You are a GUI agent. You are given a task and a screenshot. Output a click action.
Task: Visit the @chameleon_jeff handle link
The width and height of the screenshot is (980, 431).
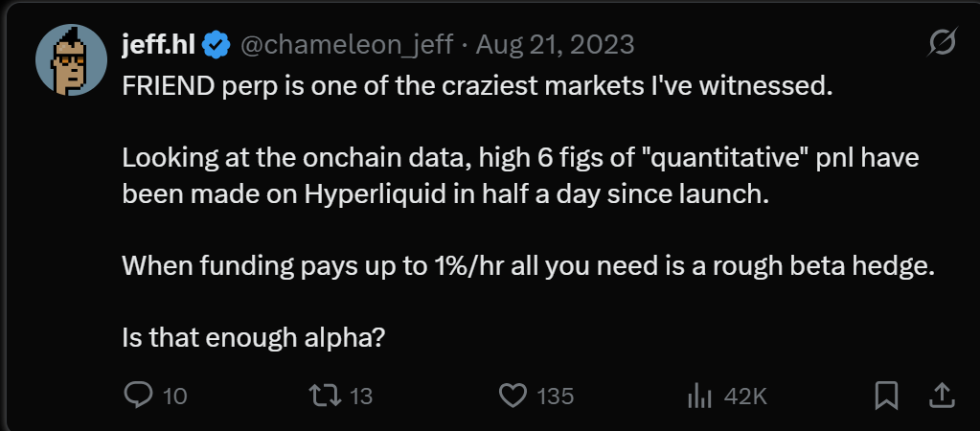tap(347, 45)
